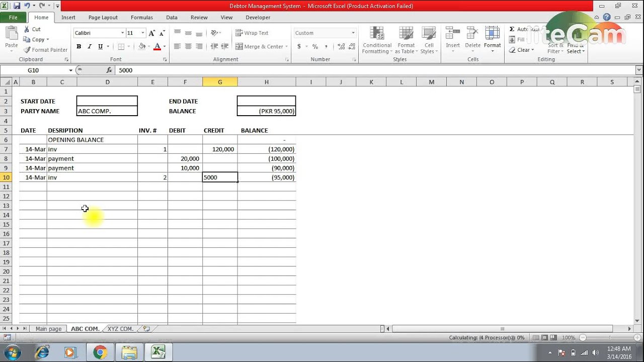Image resolution: width=644 pixels, height=362 pixels.
Task: Toggle Underline formatting
Action: [x=100, y=47]
